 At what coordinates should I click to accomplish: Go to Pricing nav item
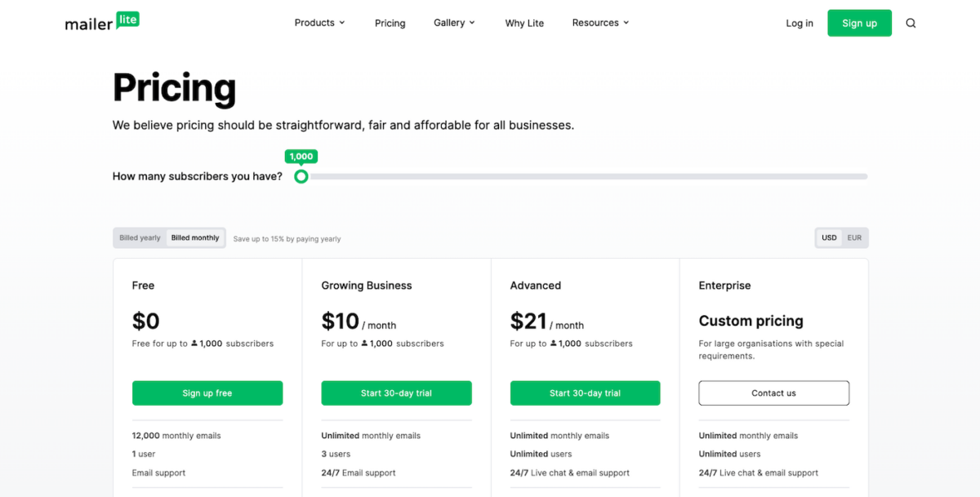tap(390, 23)
